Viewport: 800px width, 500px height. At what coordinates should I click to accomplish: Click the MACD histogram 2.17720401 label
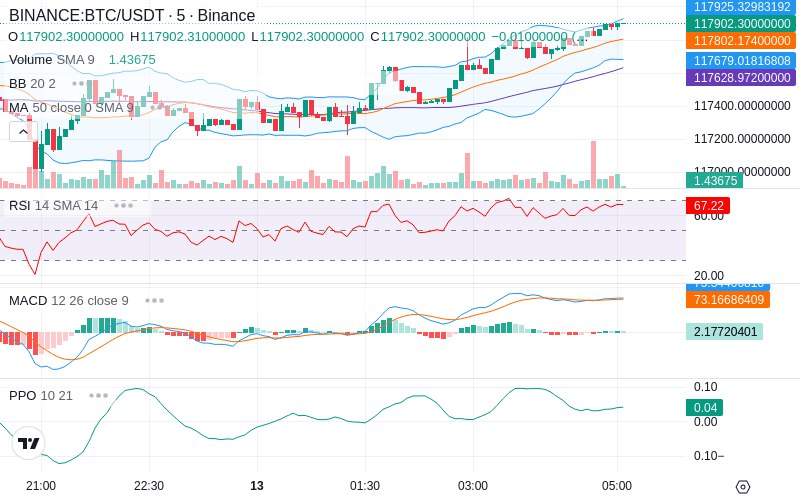(x=724, y=332)
